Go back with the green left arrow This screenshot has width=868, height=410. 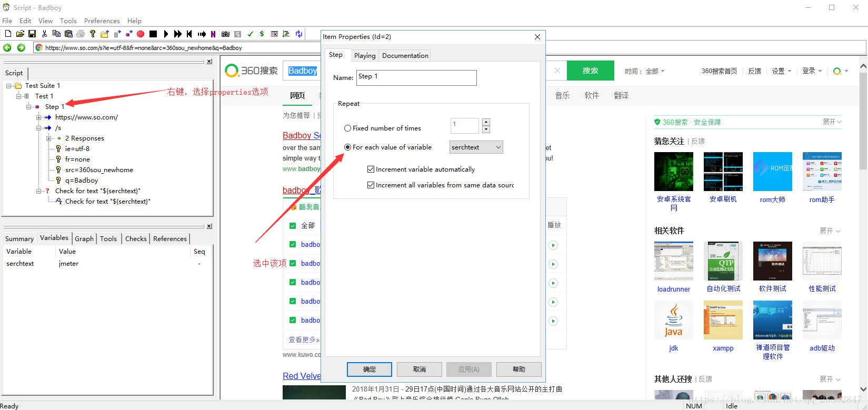click(7, 47)
